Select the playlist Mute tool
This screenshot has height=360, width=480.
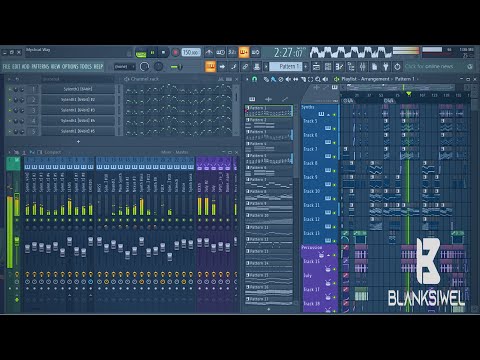coord(288,79)
